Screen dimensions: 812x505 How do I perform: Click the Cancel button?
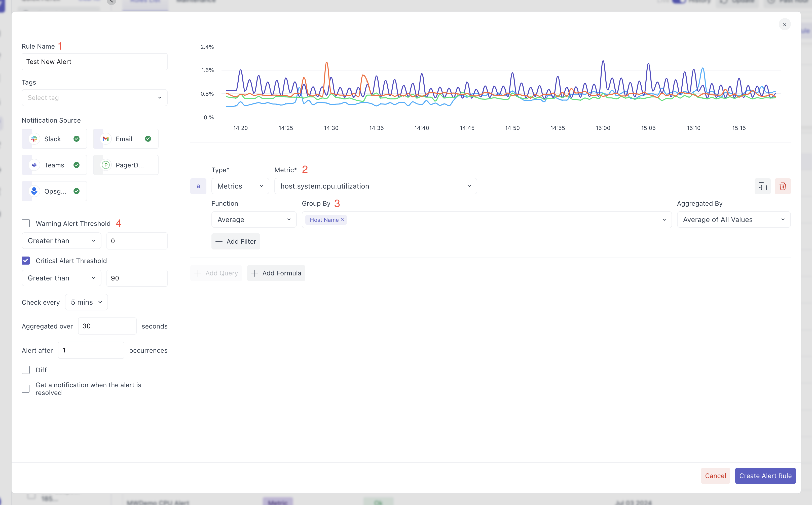click(x=715, y=476)
